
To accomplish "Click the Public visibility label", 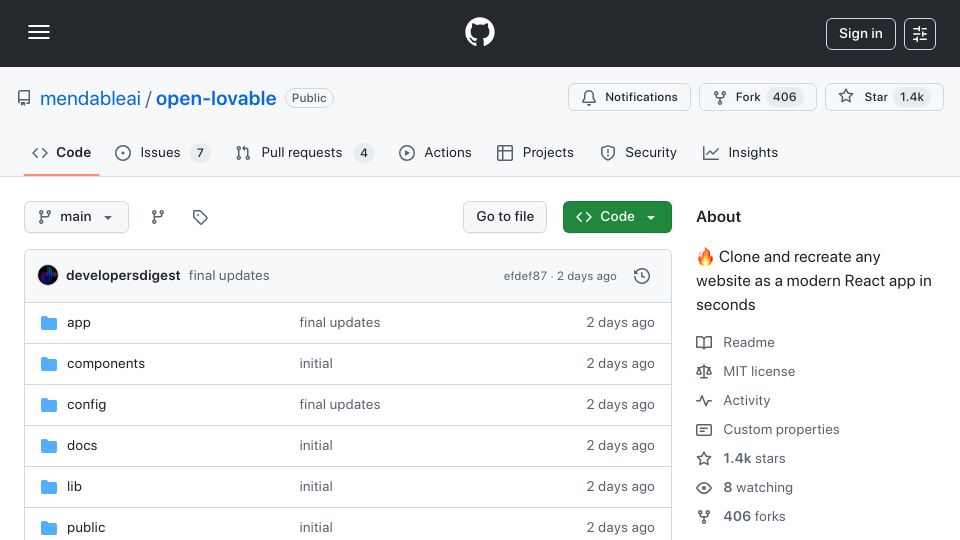I will click(x=309, y=98).
